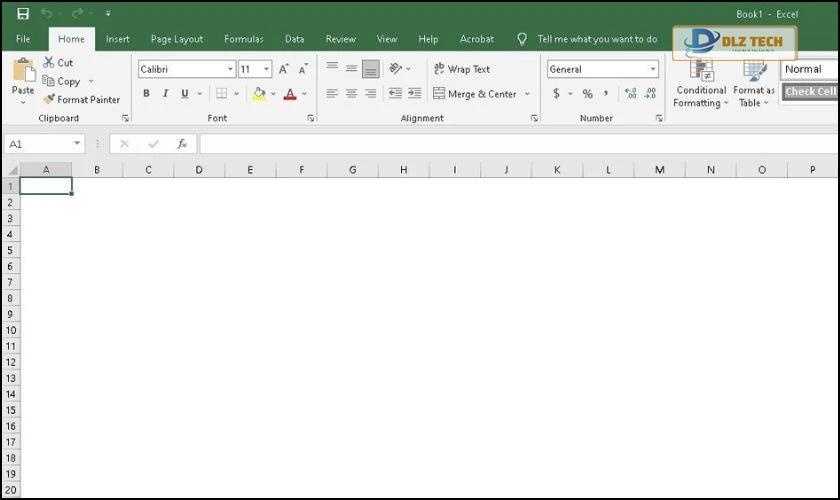Toggle Bold formatting
840x500 pixels.
(146, 94)
